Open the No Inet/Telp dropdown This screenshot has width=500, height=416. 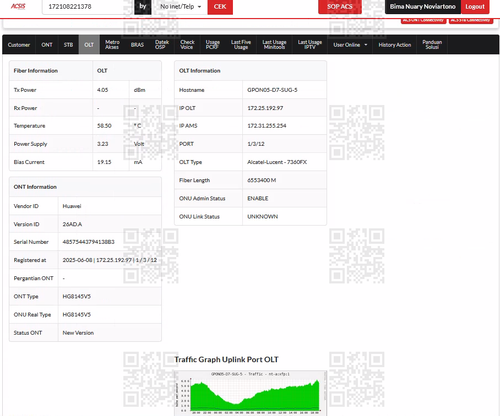pyautogui.click(x=180, y=7)
